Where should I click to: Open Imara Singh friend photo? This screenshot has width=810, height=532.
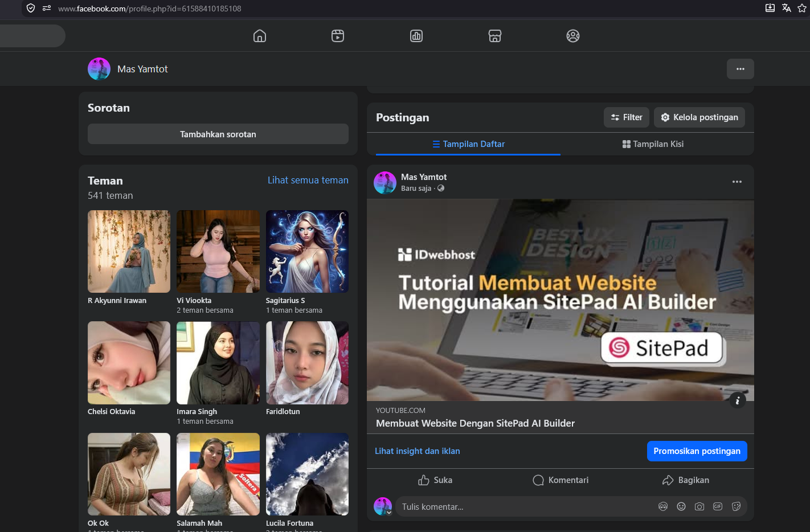(x=218, y=363)
